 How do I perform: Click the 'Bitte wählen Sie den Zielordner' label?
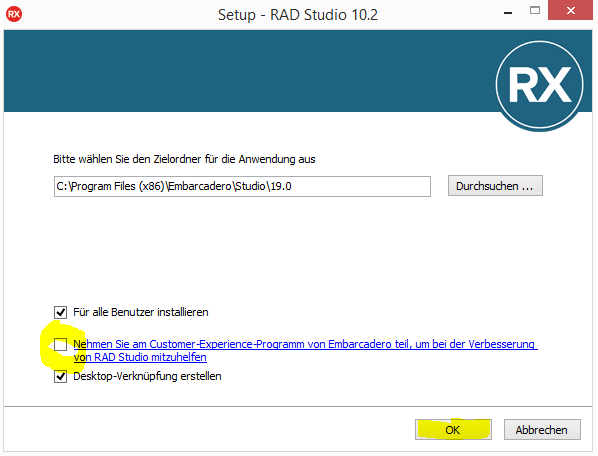[184, 159]
